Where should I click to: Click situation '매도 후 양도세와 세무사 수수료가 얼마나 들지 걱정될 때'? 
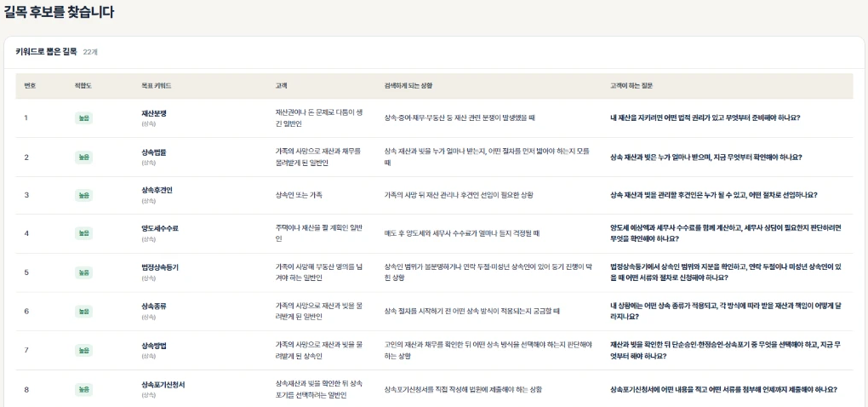[462, 233]
